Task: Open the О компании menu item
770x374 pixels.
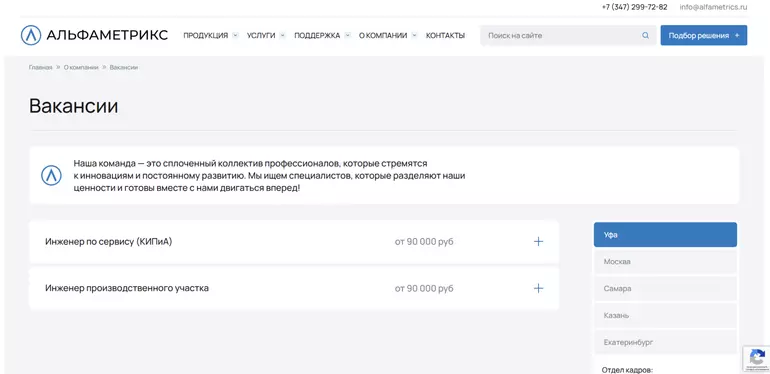Action: click(383, 35)
